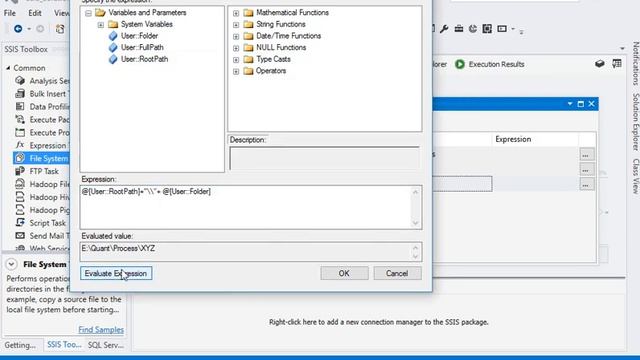Select the Execute Process task in toolbox
This screenshot has width=640, height=360.
tap(42, 133)
